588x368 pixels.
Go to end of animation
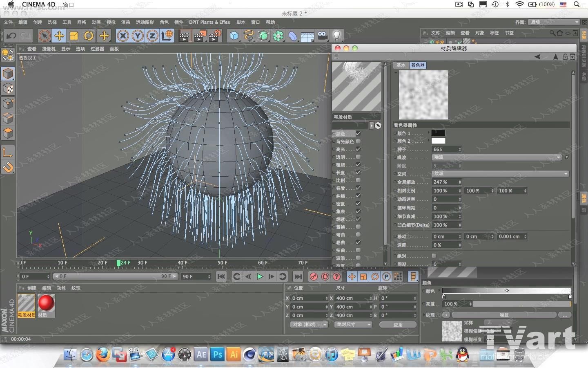[x=298, y=277]
